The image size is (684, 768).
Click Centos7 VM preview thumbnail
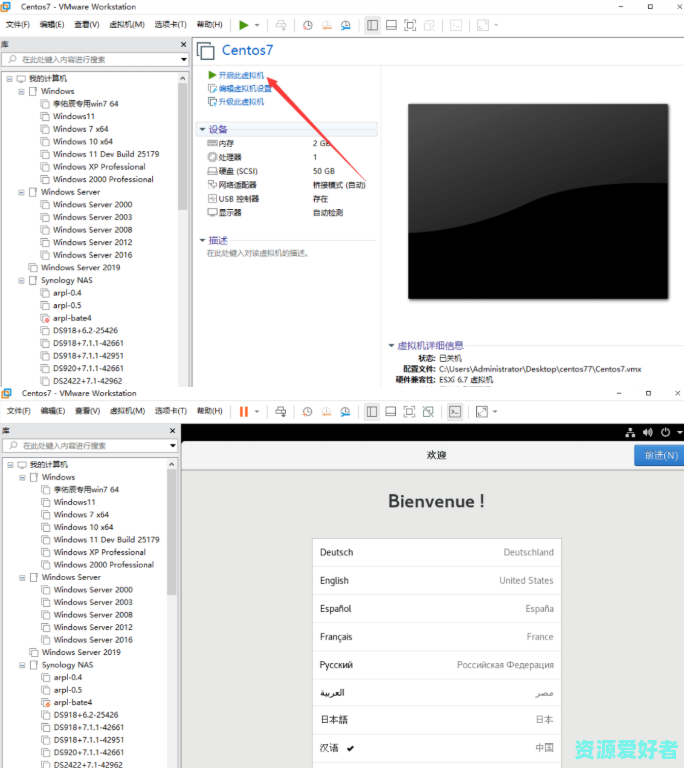point(538,201)
